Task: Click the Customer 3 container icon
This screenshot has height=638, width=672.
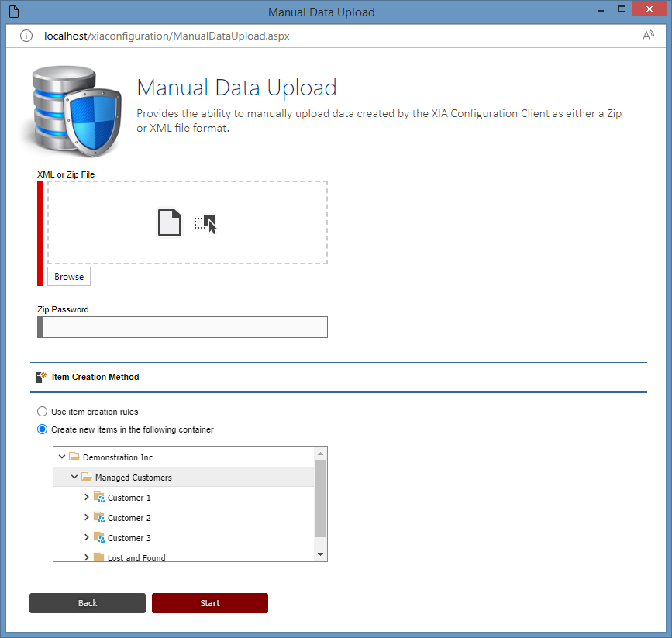Action: click(x=99, y=538)
